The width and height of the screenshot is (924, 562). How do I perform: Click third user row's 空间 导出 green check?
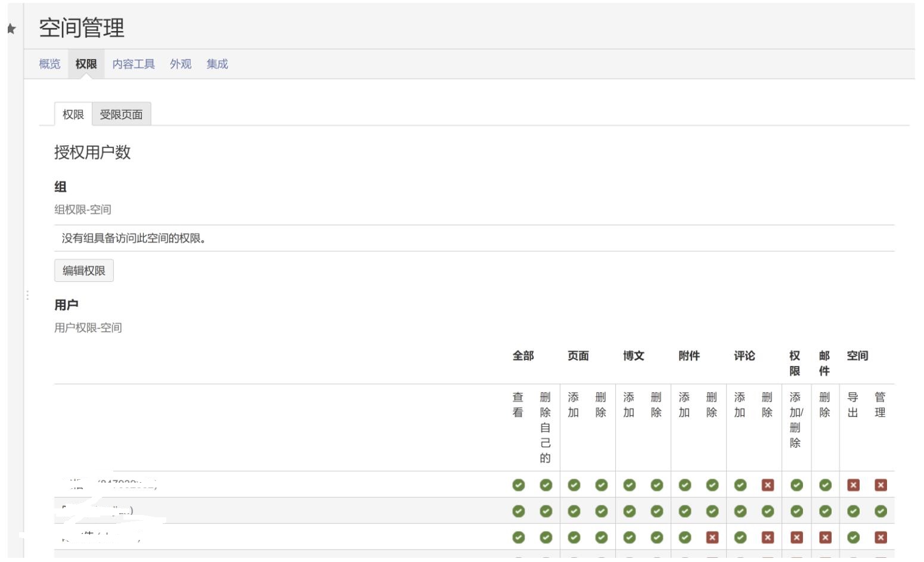coord(853,538)
